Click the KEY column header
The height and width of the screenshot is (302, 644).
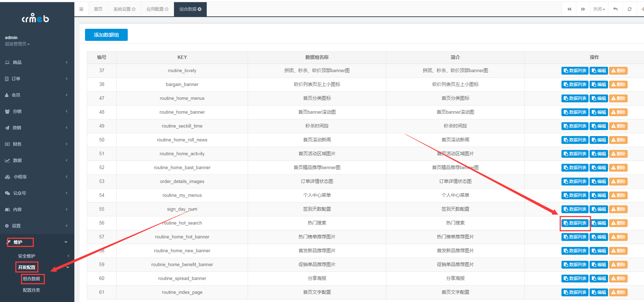coord(182,57)
